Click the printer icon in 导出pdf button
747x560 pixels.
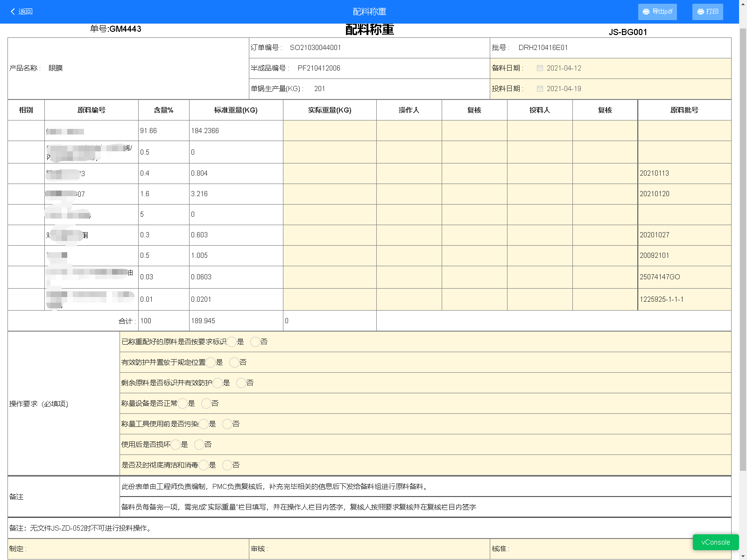coord(646,12)
